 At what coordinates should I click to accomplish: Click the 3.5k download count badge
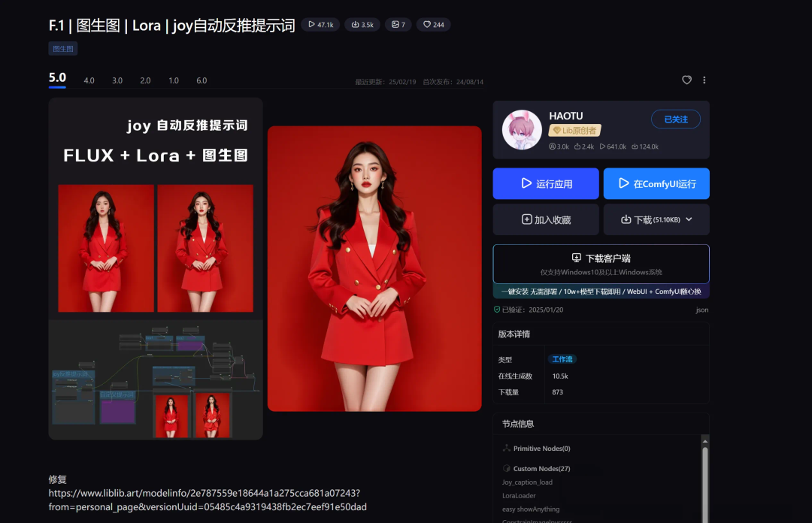(362, 24)
